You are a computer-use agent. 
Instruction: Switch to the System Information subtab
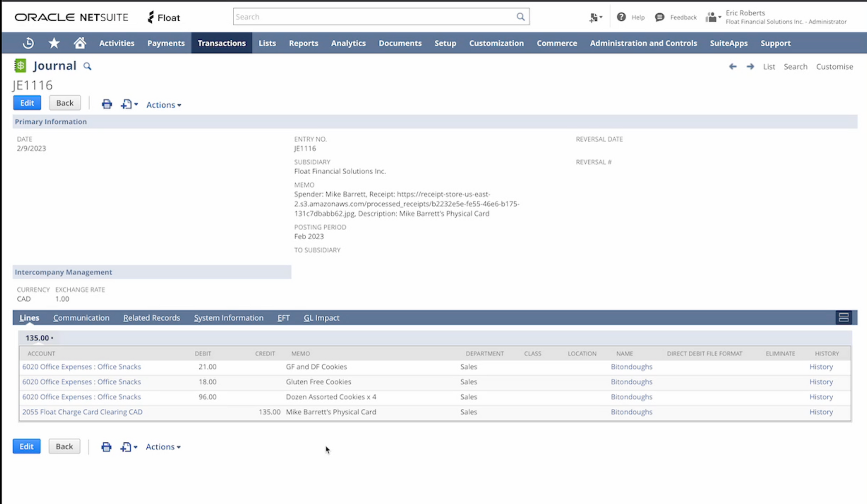[x=228, y=318]
